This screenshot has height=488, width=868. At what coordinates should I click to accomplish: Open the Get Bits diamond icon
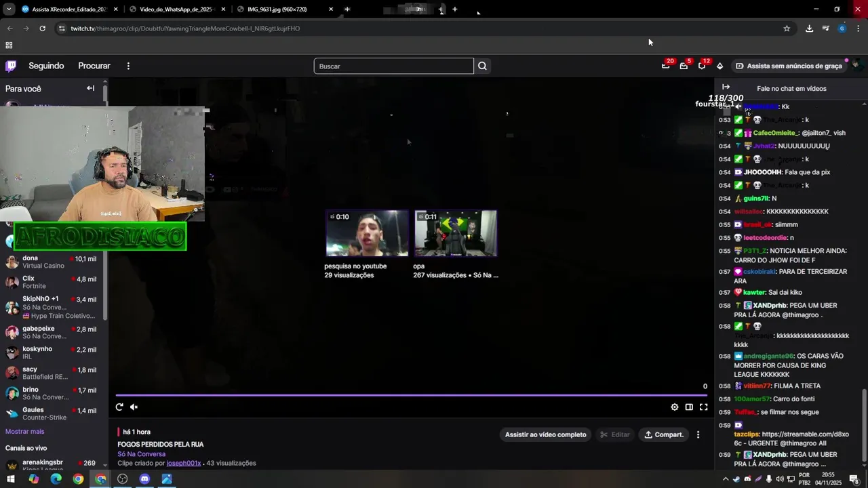(x=719, y=66)
